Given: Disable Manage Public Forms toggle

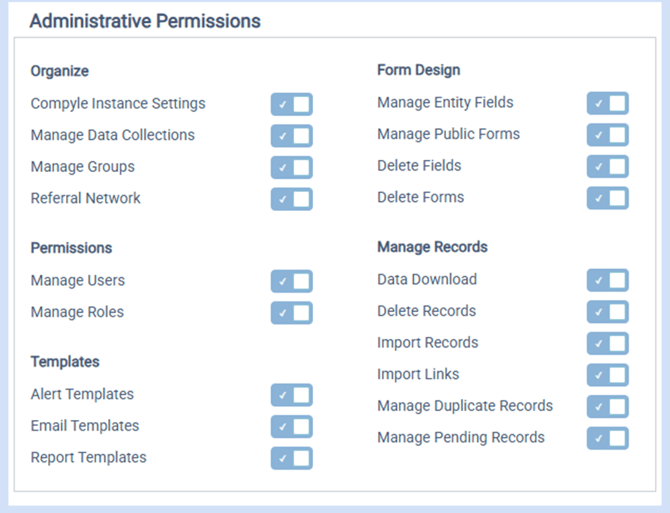Looking at the screenshot, I should [x=607, y=135].
